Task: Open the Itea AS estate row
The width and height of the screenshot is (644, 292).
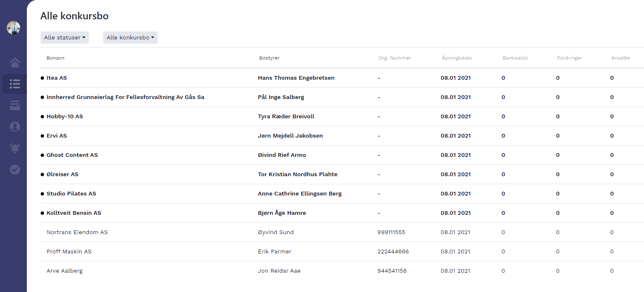Action: point(57,78)
